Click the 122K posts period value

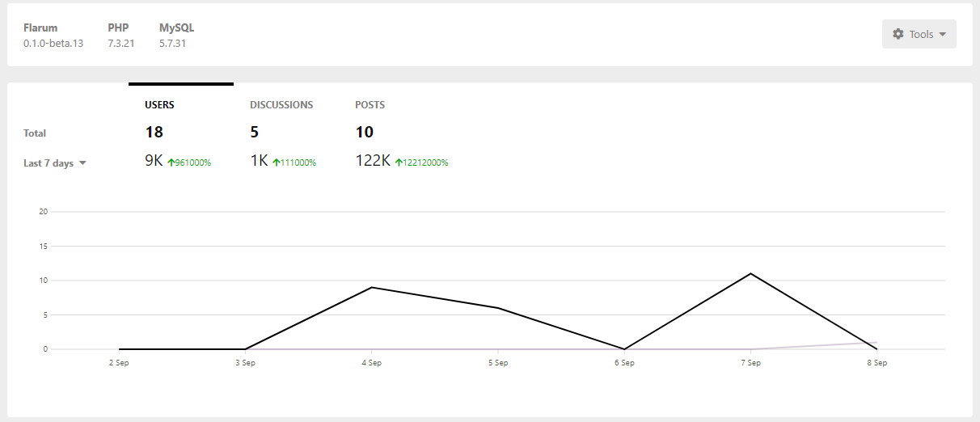coord(373,161)
